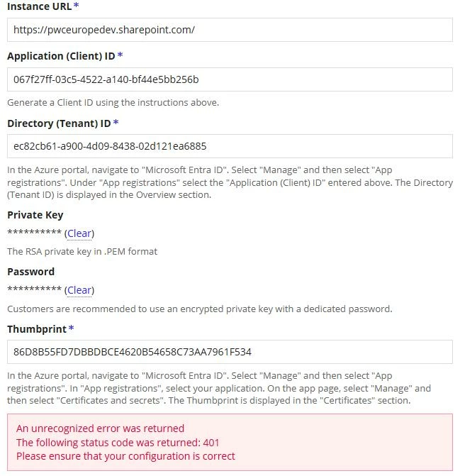Click the encrypted private key recommendation text

click(x=200, y=309)
